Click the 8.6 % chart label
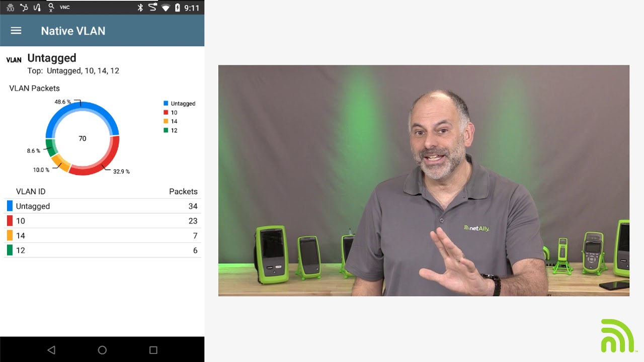Image resolution: width=644 pixels, height=362 pixels. pos(34,151)
